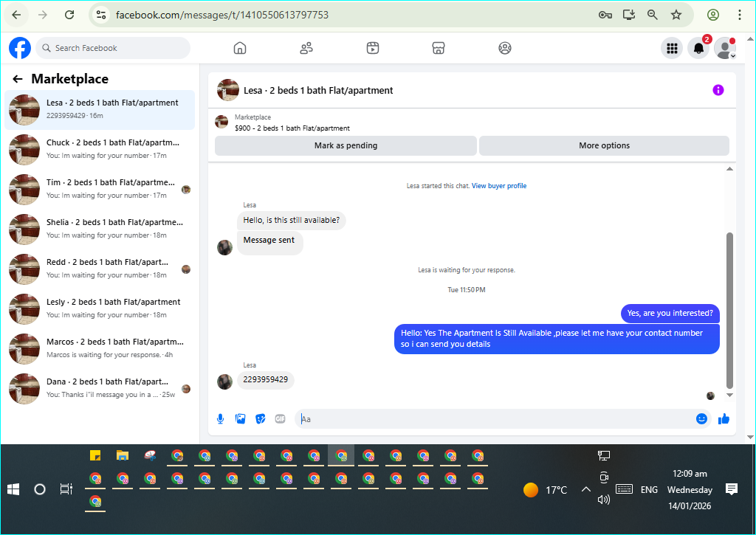Viewport: 756px width, 535px height.
Task: Open the Video/Reels tab icon
Action: click(373, 48)
